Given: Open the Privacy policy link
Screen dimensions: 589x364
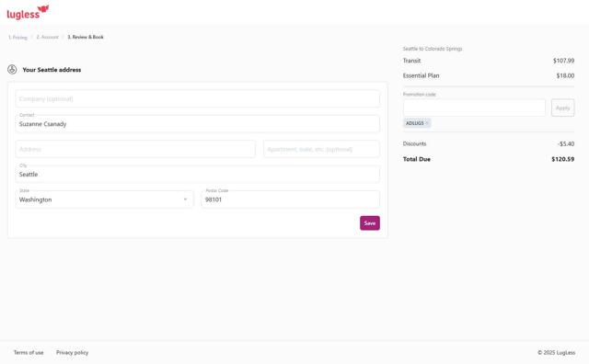Looking at the screenshot, I should (x=72, y=352).
